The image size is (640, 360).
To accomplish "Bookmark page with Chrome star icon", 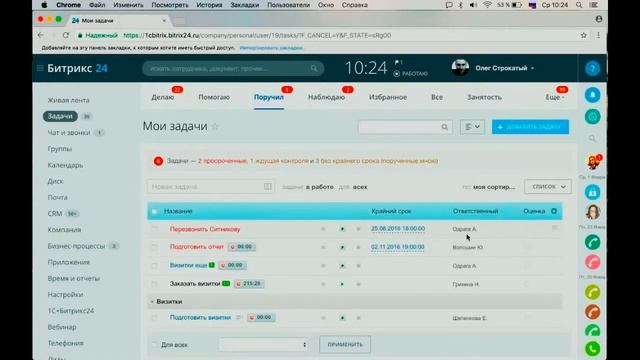I will (x=584, y=36).
